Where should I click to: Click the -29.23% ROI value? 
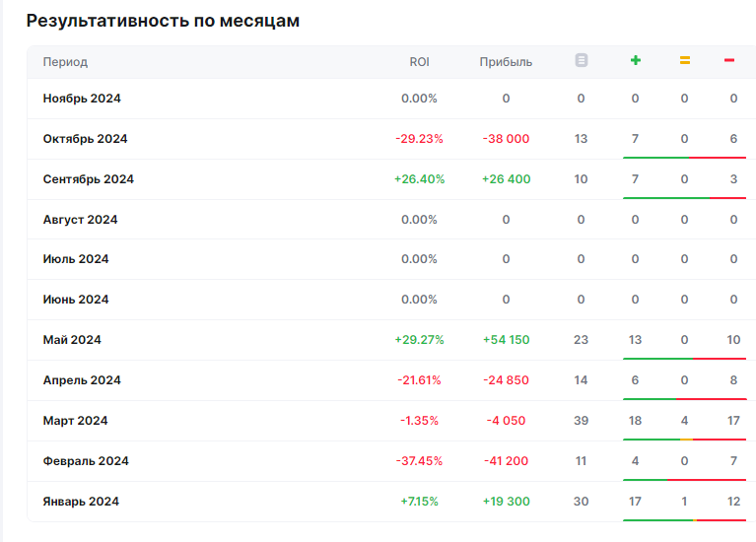419,139
